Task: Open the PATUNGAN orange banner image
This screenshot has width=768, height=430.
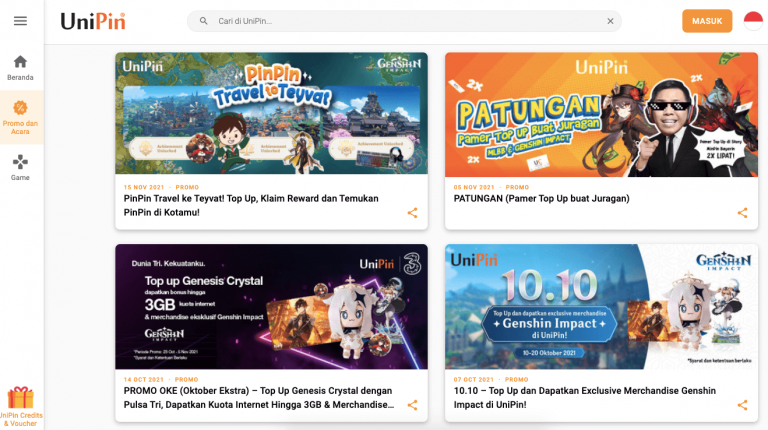Action: [x=601, y=115]
